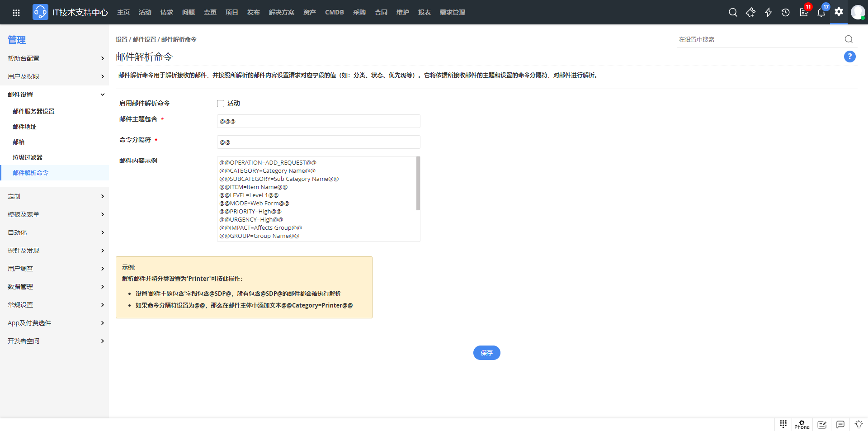Click the global search magnifier icon
This screenshot has height=431, width=868.
(x=733, y=13)
